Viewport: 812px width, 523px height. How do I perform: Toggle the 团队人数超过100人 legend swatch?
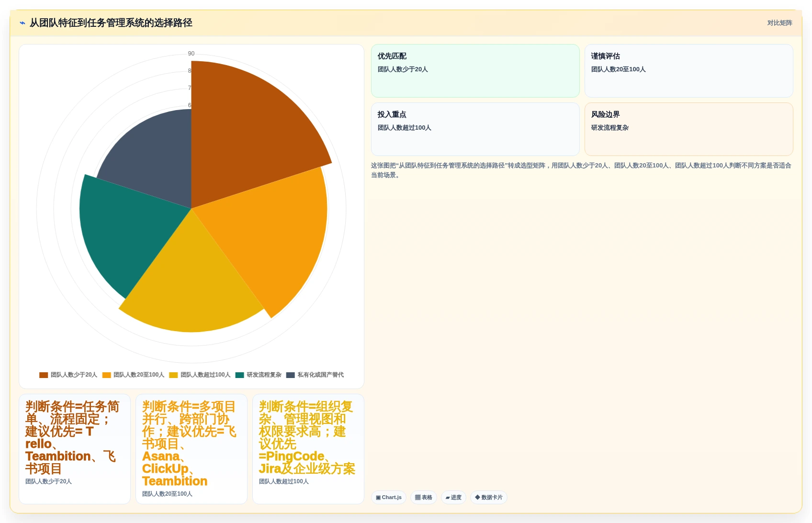[x=173, y=375]
